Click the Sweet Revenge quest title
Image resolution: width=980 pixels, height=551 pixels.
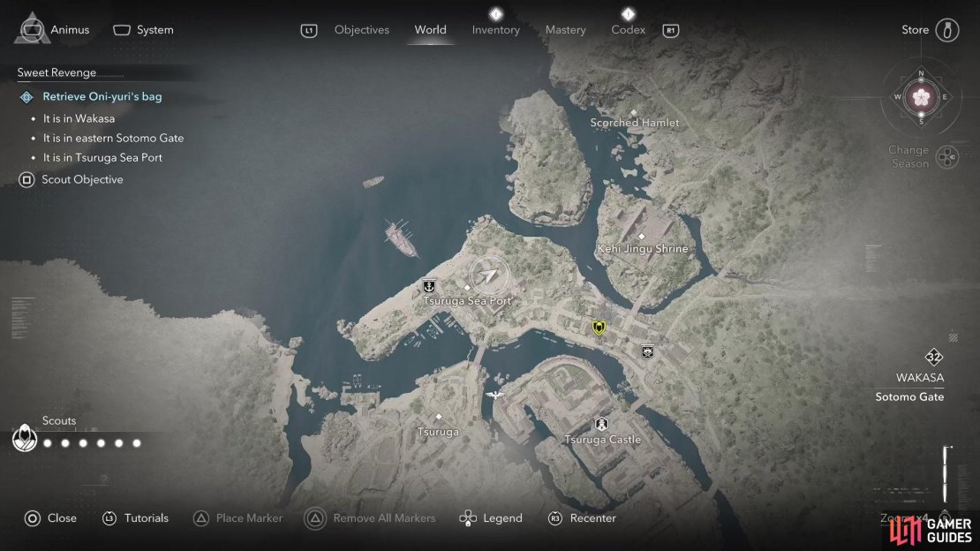(x=57, y=72)
